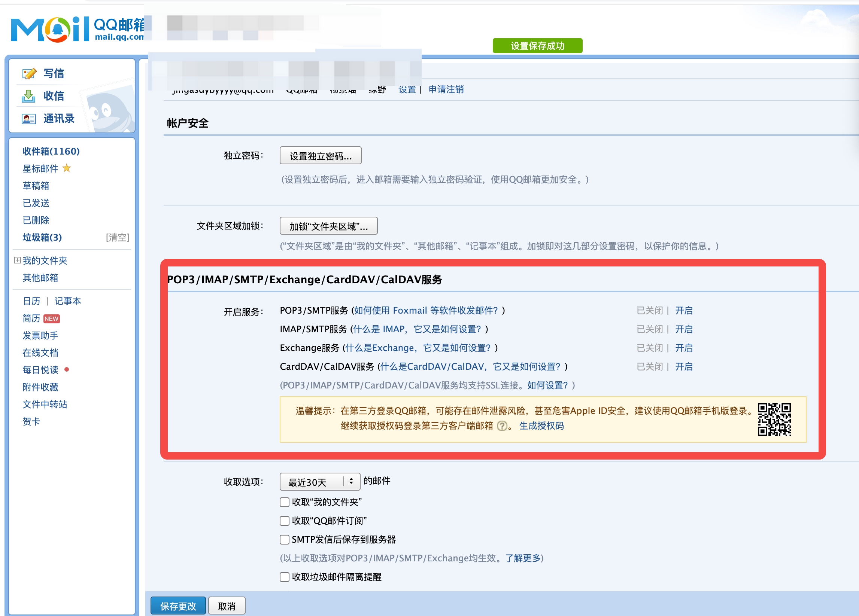The height and width of the screenshot is (616, 859).
Task: Open the 最近30天 dropdown
Action: click(x=319, y=482)
